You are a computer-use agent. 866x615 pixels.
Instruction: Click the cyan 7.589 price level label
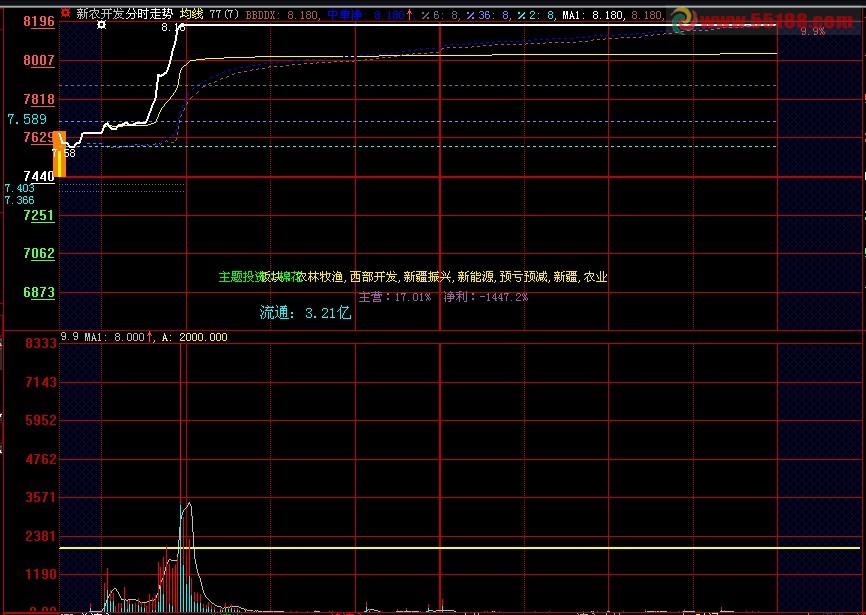[x=27, y=119]
